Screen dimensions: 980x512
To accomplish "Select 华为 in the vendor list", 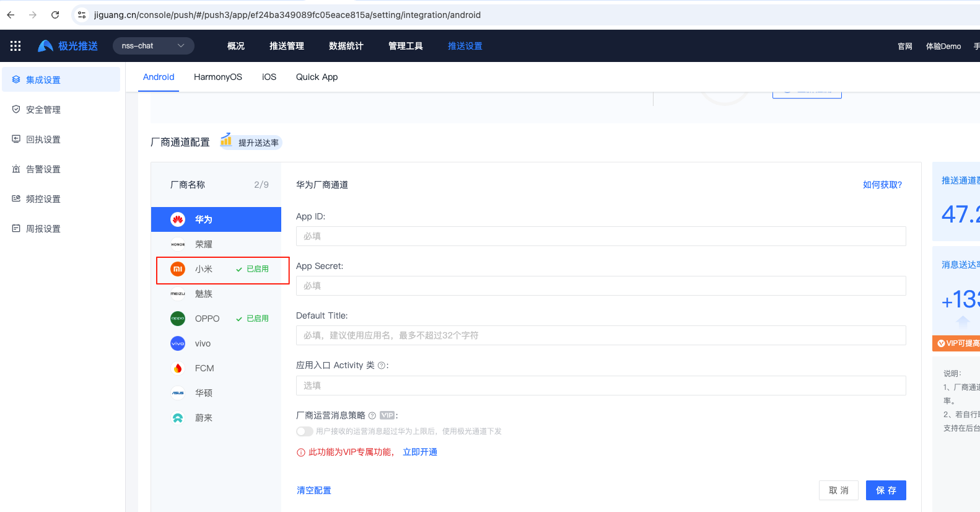I will coord(216,219).
